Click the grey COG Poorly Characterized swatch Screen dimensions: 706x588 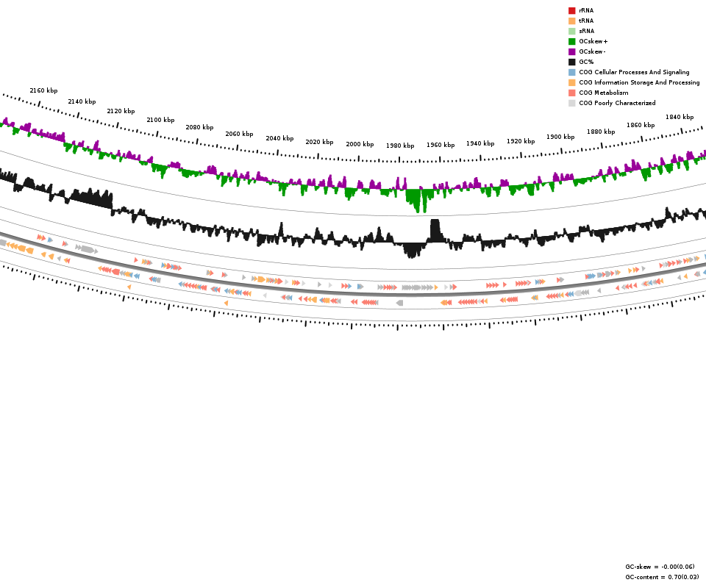[572, 103]
